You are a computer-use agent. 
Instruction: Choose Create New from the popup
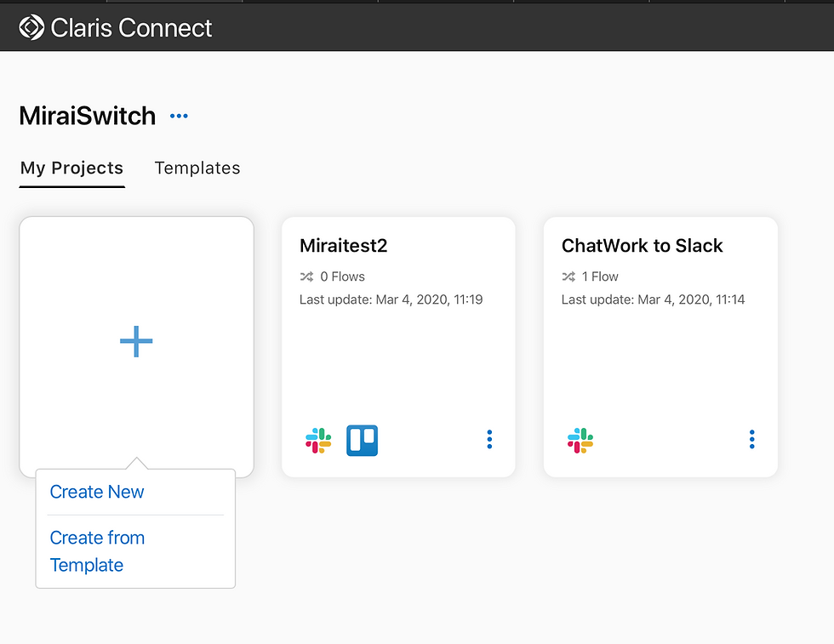(x=97, y=492)
